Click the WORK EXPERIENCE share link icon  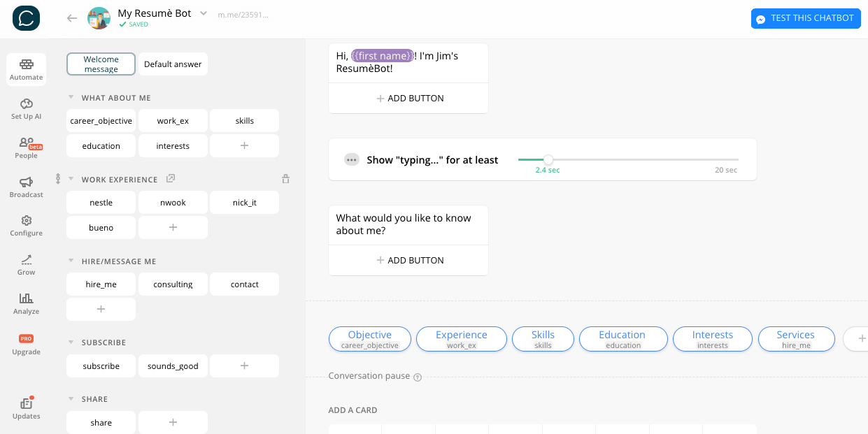pos(171,179)
